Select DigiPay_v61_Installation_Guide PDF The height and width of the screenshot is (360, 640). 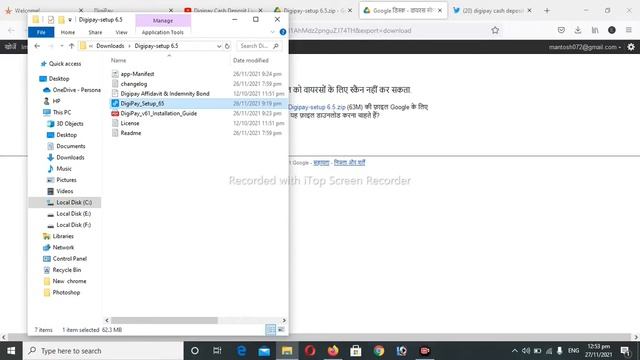point(159,113)
